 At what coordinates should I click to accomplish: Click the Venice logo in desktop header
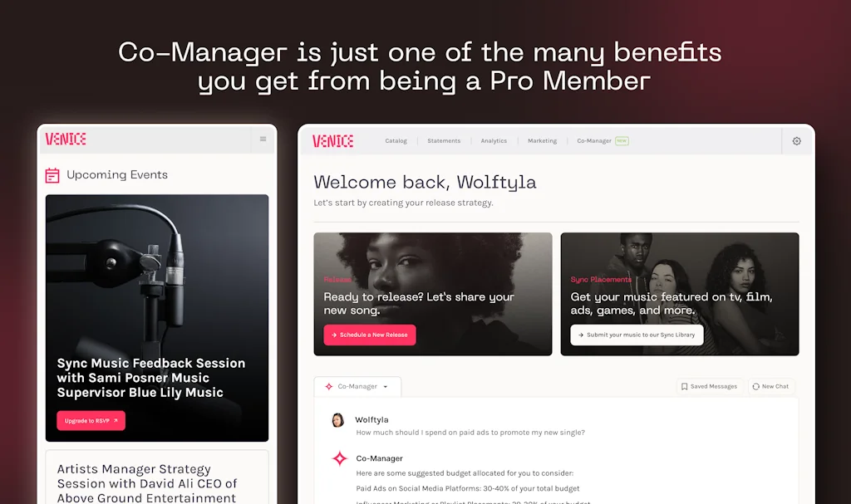click(332, 141)
